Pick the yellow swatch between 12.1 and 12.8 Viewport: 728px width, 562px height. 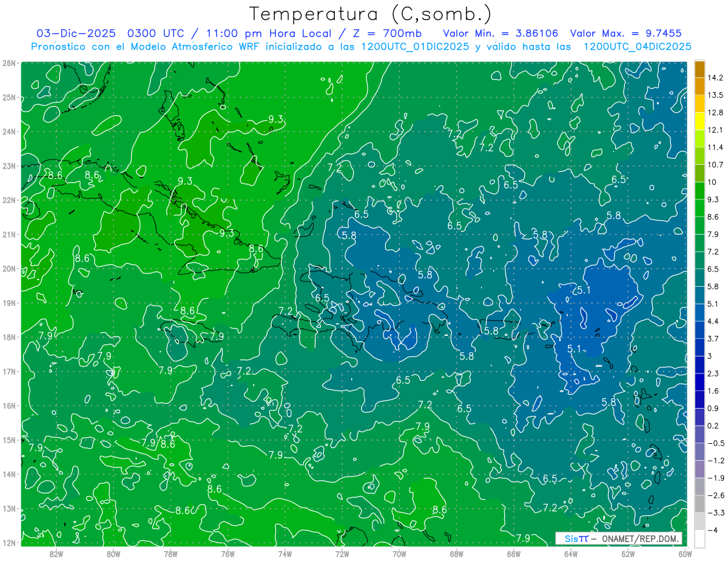(699, 121)
